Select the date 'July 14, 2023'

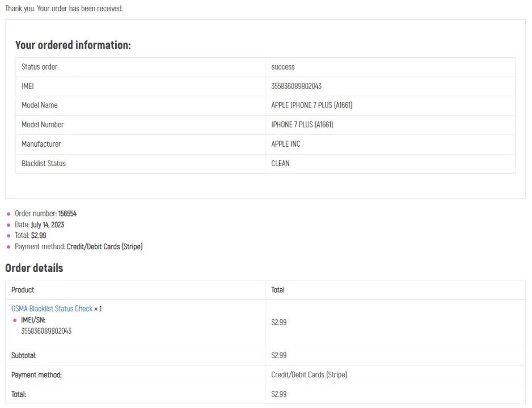click(48, 224)
